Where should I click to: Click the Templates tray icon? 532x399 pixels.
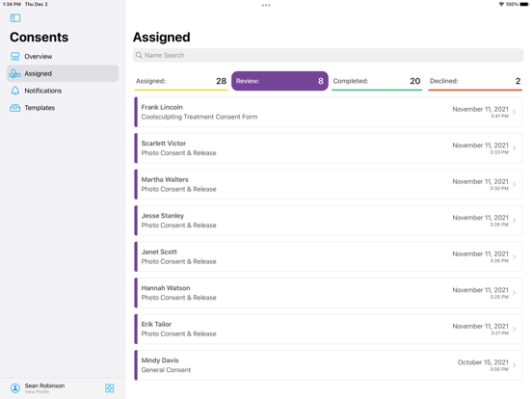pyautogui.click(x=14, y=108)
